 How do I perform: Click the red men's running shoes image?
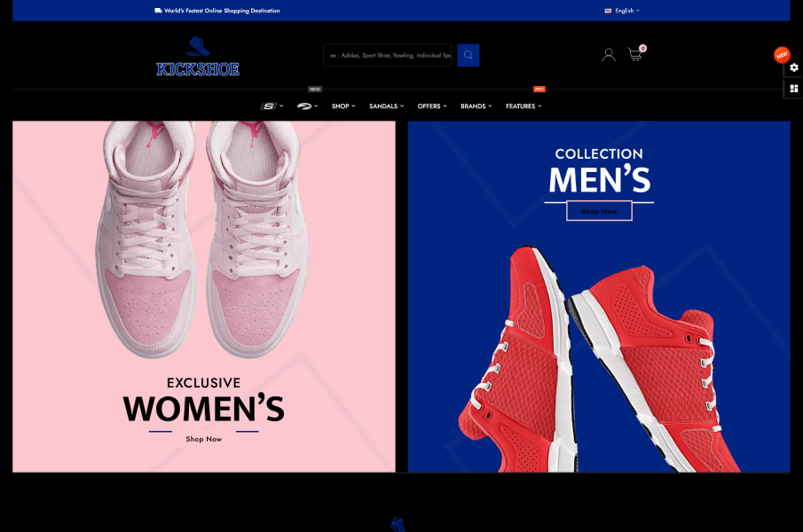[586, 364]
